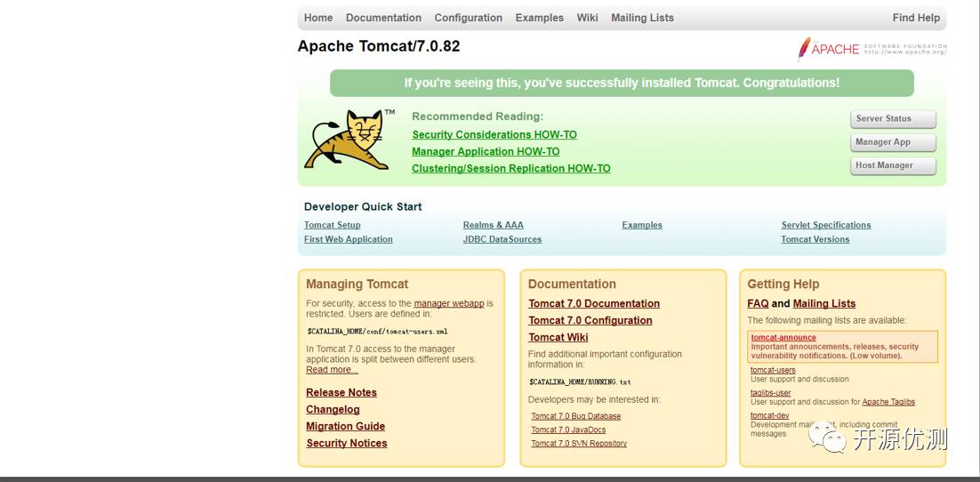Screen dimensions: 980x482
Task: Open the Realms & AAA link
Action: click(x=494, y=225)
